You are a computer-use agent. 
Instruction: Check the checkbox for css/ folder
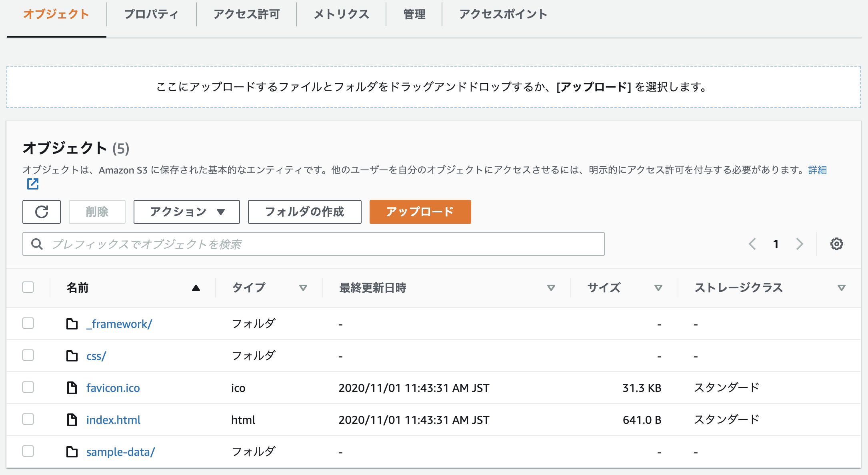(x=28, y=355)
